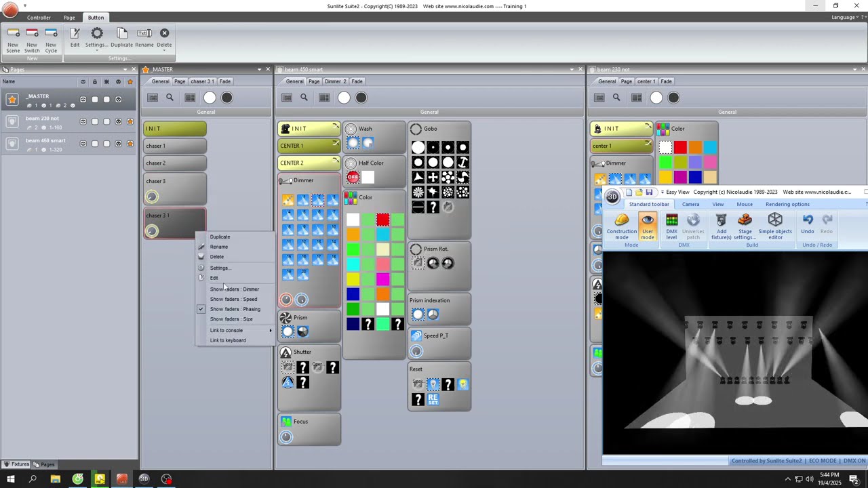The width and height of the screenshot is (868, 488).
Task: Select the cyan swatch in beam 230 not Color group
Action: pos(710,147)
